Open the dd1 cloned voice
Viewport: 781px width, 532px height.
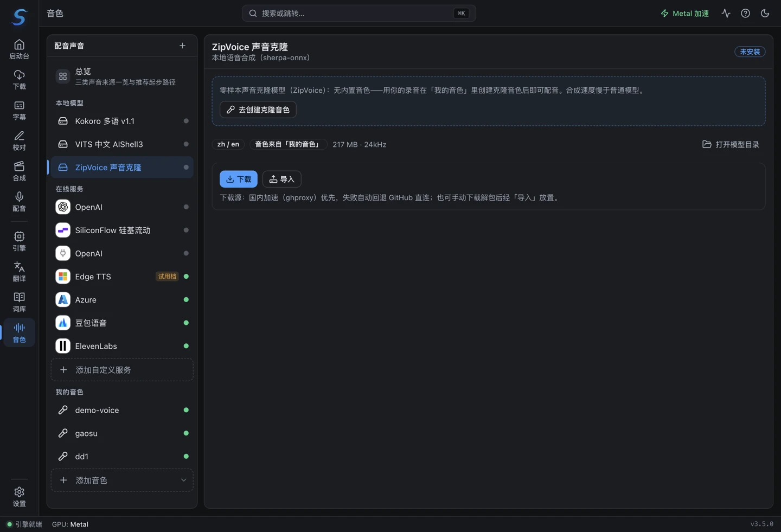coord(122,457)
